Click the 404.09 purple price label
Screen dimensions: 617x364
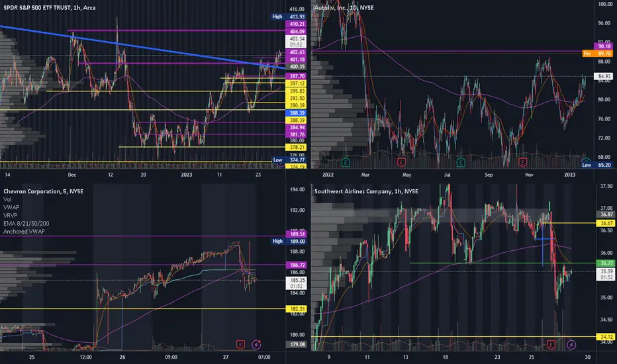click(297, 32)
